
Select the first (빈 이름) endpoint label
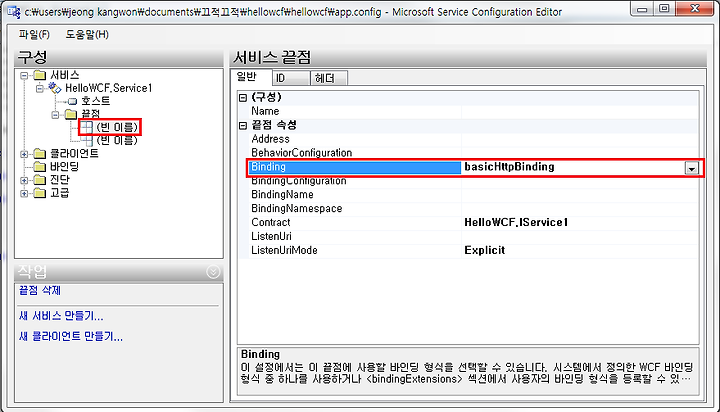click(x=117, y=127)
